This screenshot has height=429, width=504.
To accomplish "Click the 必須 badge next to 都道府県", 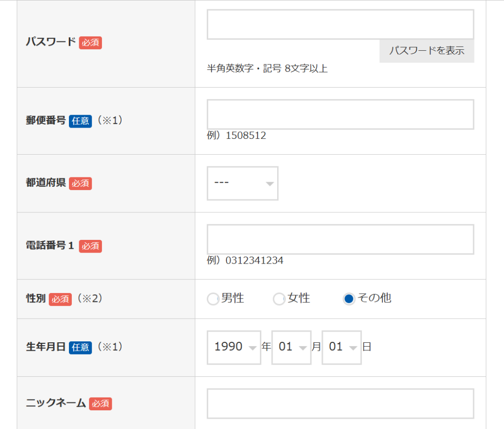I will [x=80, y=183].
